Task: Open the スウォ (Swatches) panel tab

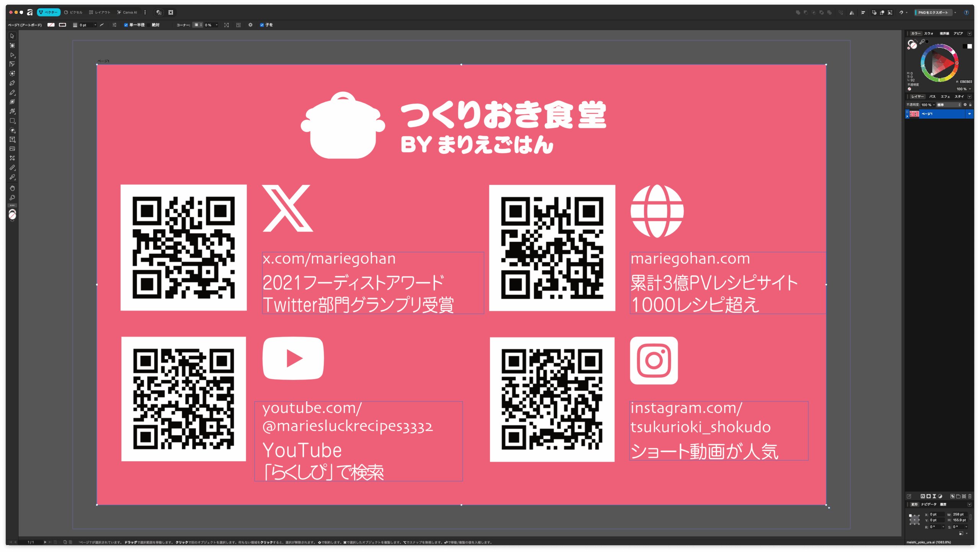Action: click(x=928, y=34)
